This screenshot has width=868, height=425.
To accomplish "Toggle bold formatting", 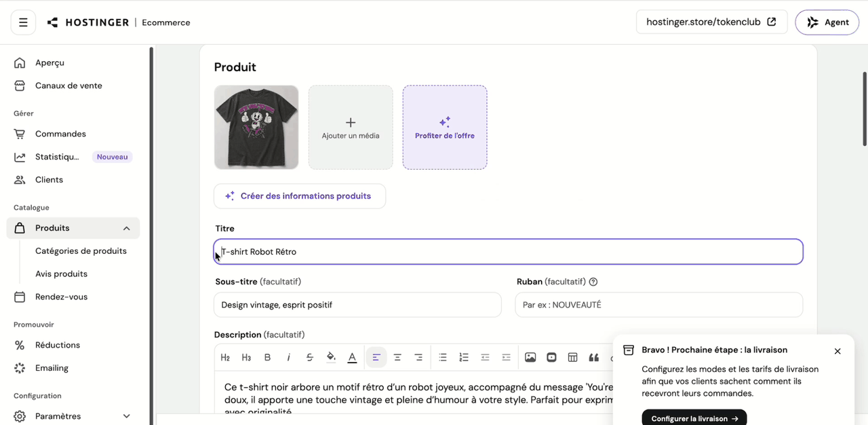I will (267, 357).
